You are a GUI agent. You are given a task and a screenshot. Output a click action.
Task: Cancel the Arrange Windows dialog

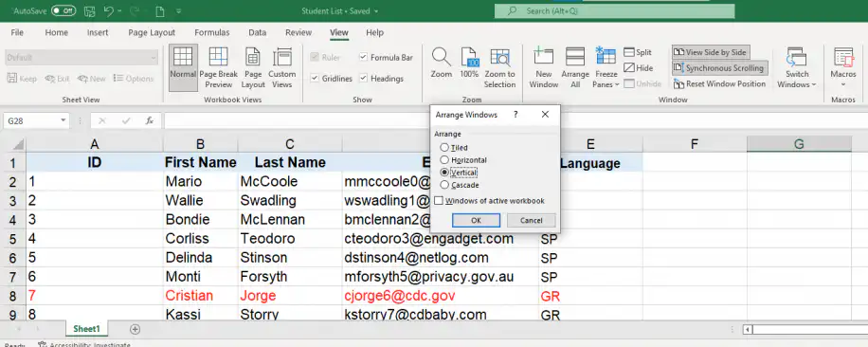click(x=532, y=220)
